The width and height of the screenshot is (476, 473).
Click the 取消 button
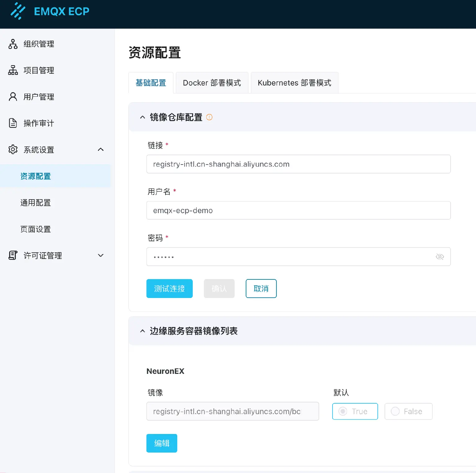(261, 289)
